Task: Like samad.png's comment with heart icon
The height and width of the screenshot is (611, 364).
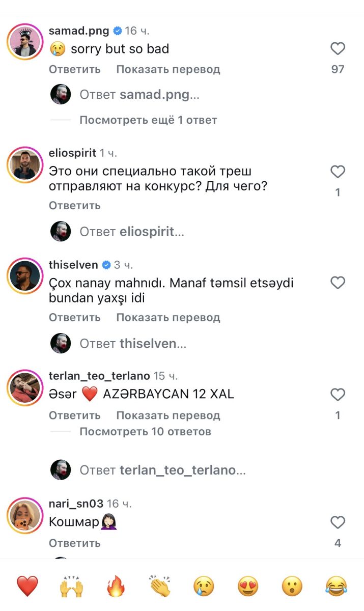Action: pyautogui.click(x=338, y=49)
